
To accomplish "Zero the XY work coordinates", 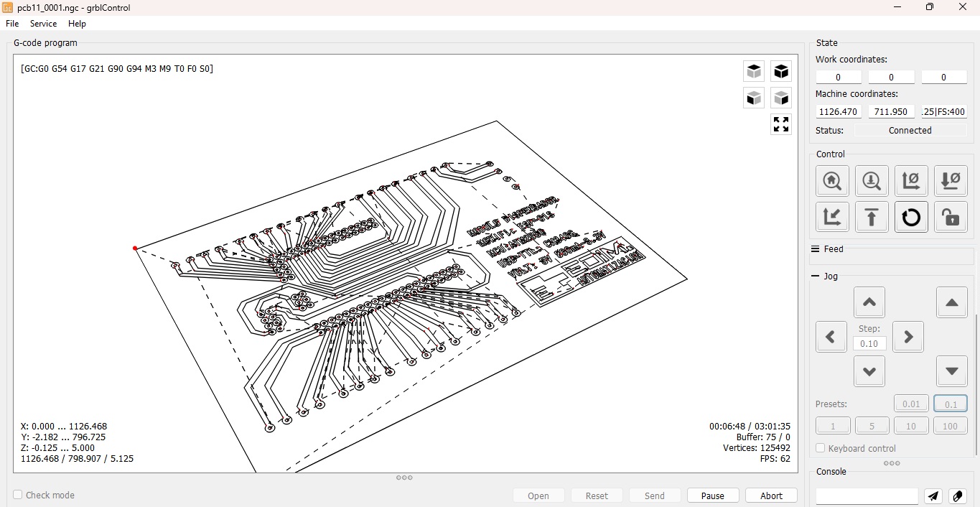I will click(911, 181).
